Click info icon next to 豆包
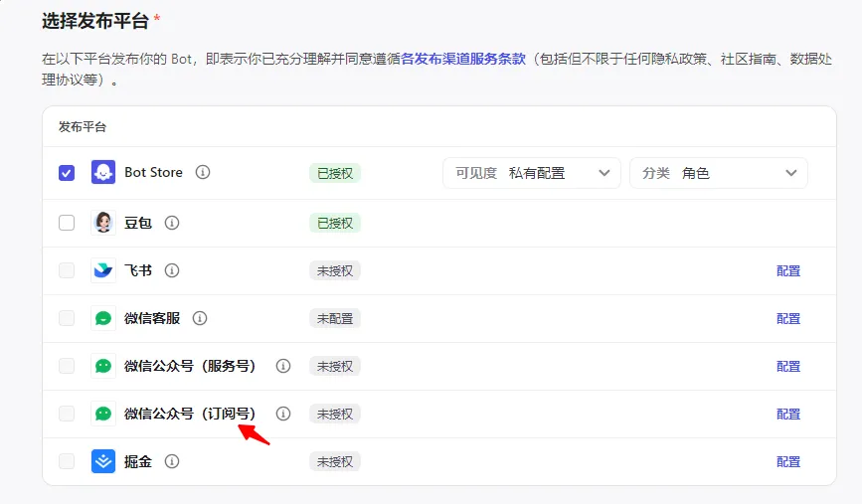The width and height of the screenshot is (862, 504). coord(171,223)
